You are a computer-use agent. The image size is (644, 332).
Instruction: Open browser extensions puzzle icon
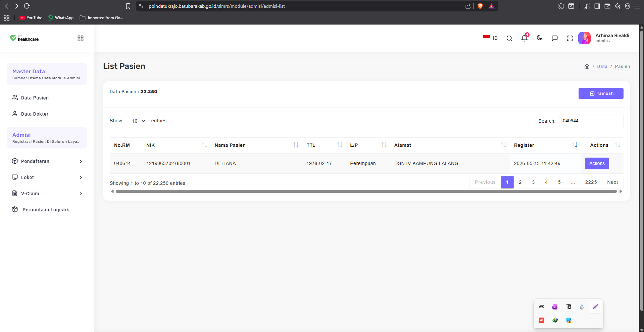point(561,6)
